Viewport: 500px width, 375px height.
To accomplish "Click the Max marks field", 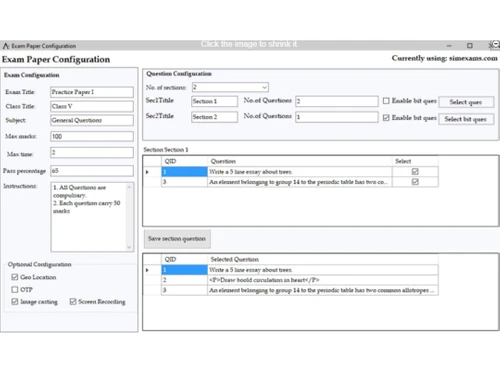I will (92, 136).
